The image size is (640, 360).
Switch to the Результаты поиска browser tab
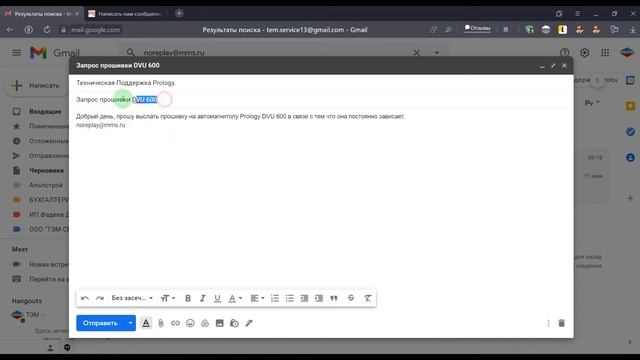[x=42, y=13]
